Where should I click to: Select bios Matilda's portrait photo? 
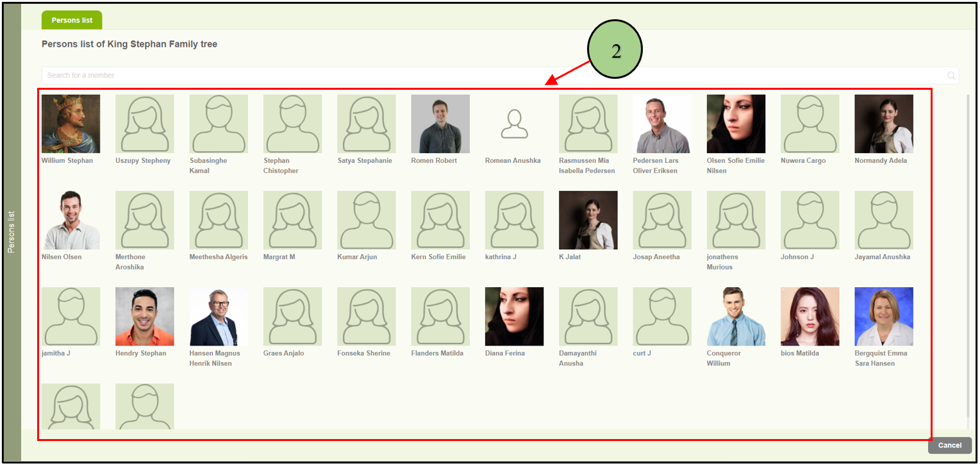[810, 316]
